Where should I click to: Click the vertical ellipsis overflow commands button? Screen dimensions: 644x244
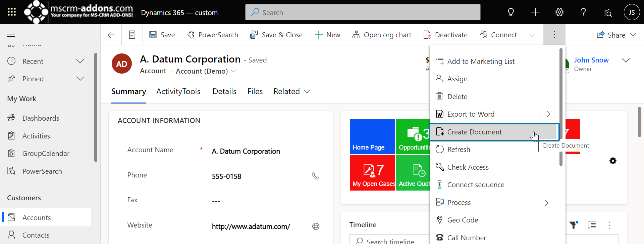click(554, 35)
